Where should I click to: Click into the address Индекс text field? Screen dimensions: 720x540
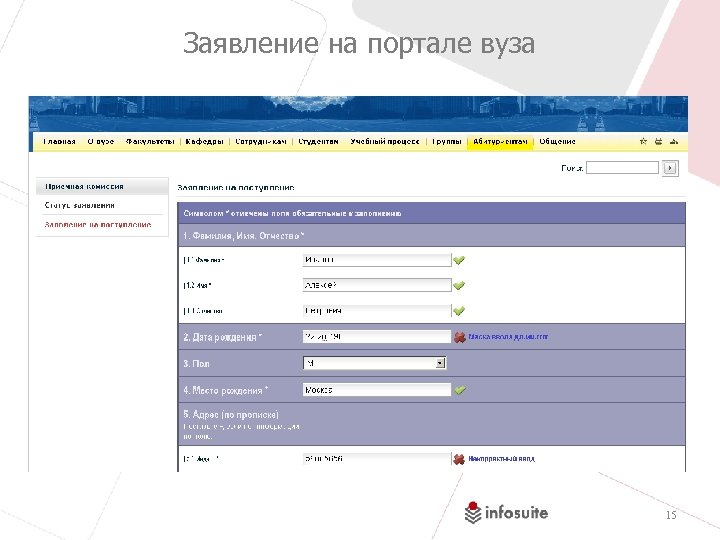point(377,459)
